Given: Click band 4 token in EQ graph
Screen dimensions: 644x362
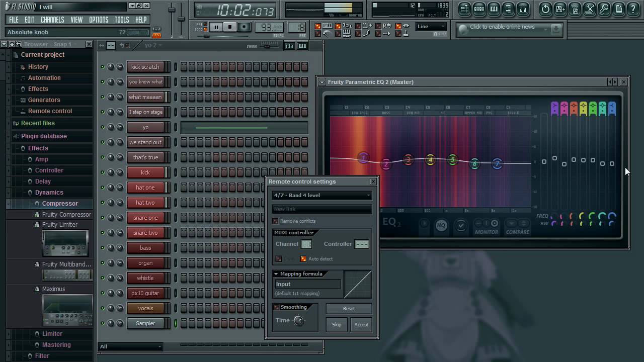Looking at the screenshot, I should [430, 160].
